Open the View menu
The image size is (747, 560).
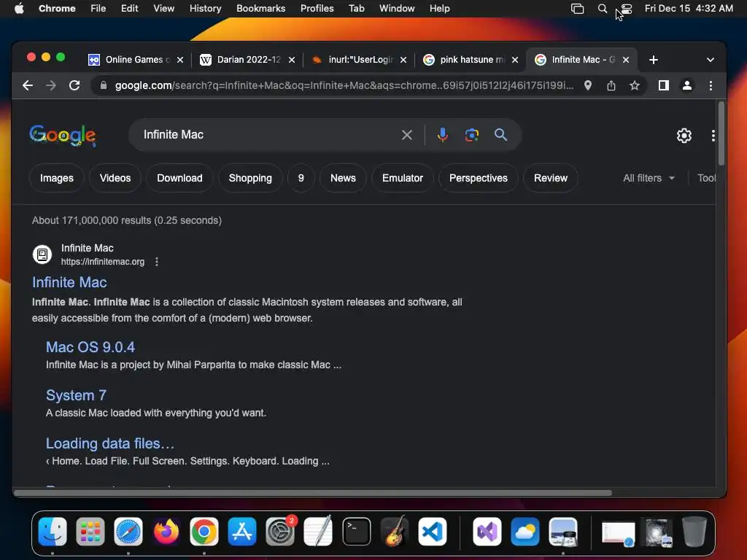point(163,9)
